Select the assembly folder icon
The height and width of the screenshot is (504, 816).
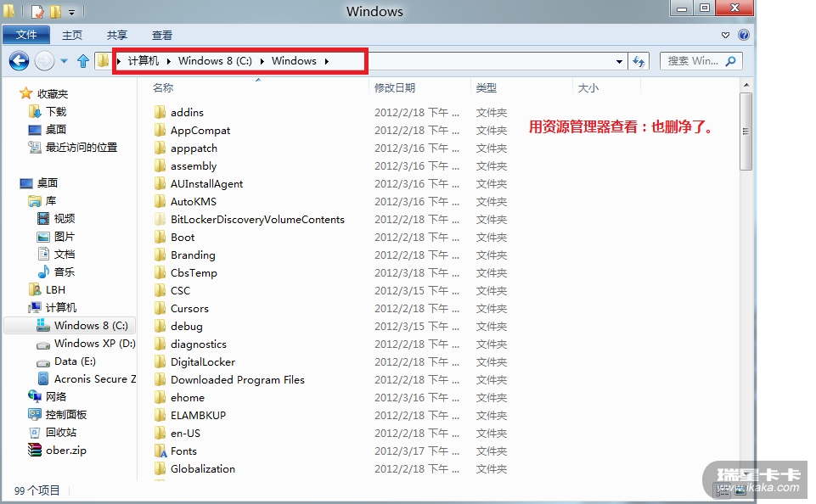pyautogui.click(x=160, y=166)
